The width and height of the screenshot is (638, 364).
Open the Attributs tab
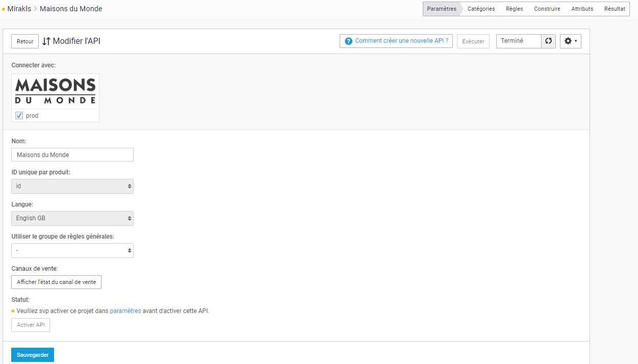(x=582, y=9)
